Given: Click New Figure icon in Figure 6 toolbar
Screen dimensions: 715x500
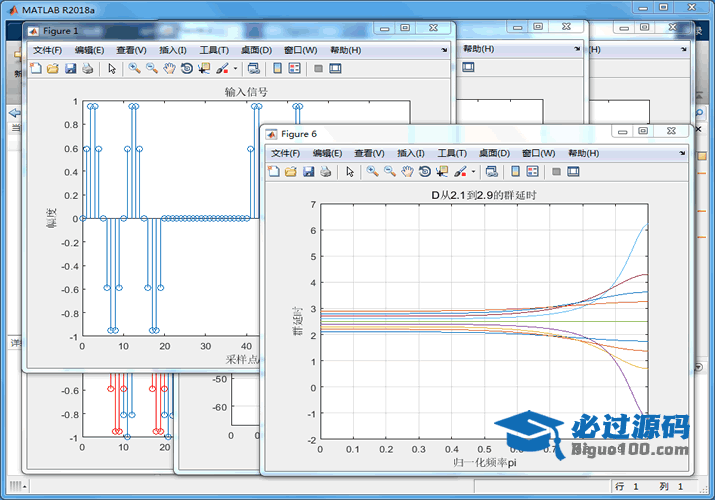Looking at the screenshot, I should tap(274, 172).
